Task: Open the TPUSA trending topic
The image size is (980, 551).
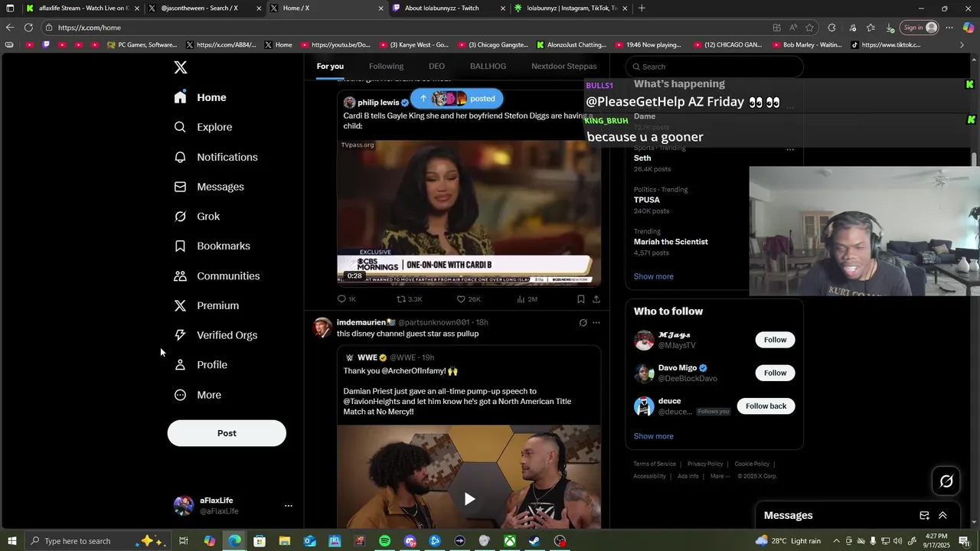Action: 647,200
